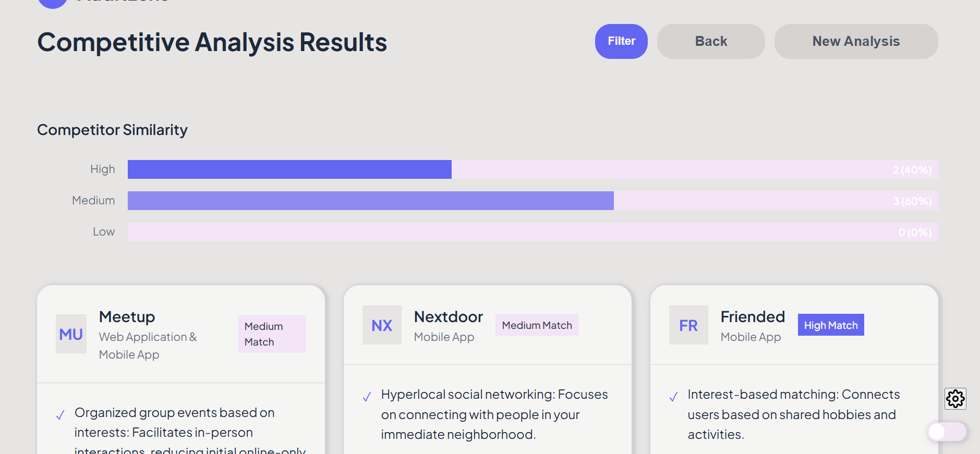Click the NX Nextdoor logo tile
The height and width of the screenshot is (454, 980).
[x=382, y=325]
